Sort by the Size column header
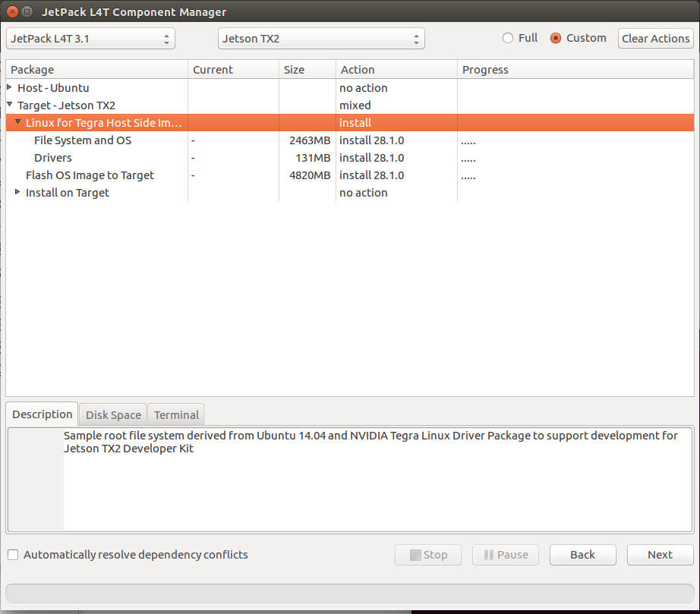This screenshot has width=700, height=614. point(307,70)
